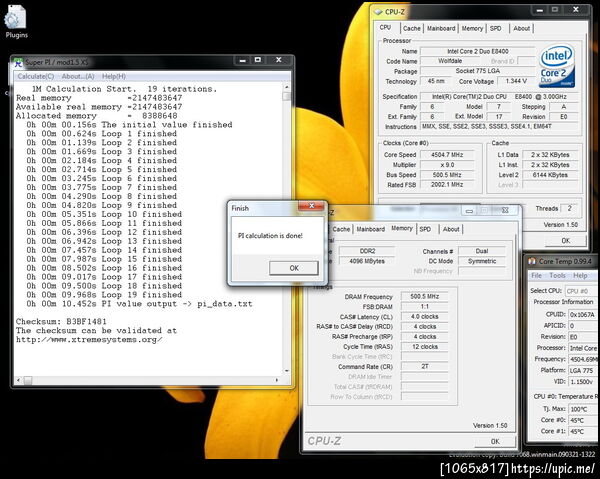Maximize the Super PI window
600x479 pixels.
[x=258, y=60]
